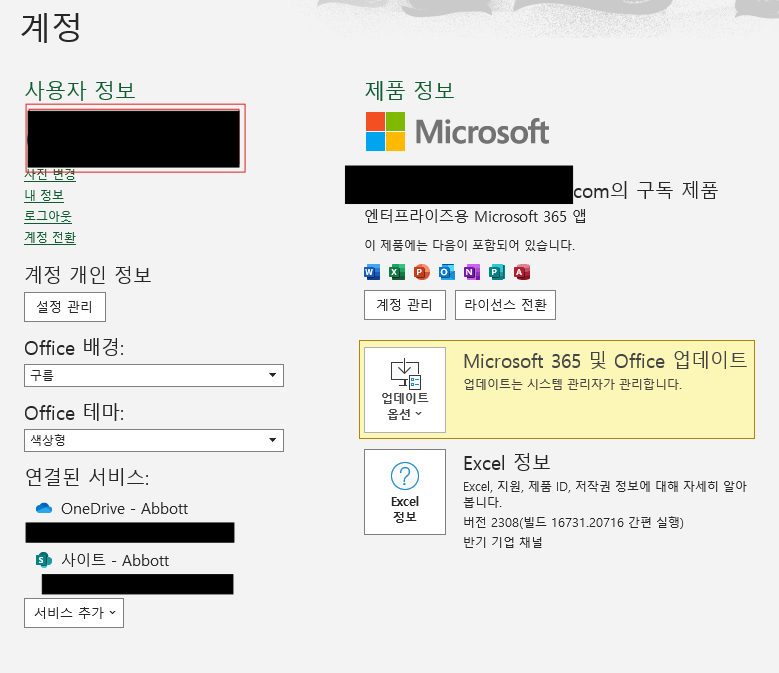Click the Excel app icon in product list
779x673 pixels.
tap(396, 272)
